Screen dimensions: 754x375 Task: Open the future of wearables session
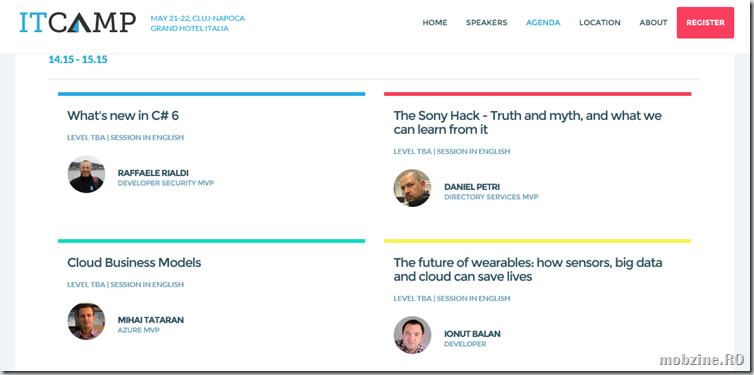(x=528, y=270)
